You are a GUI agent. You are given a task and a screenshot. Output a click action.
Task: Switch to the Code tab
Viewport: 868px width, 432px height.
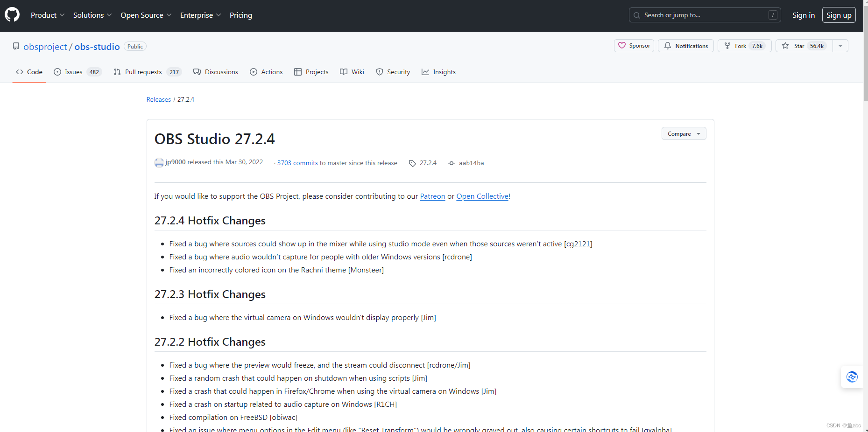[29, 72]
